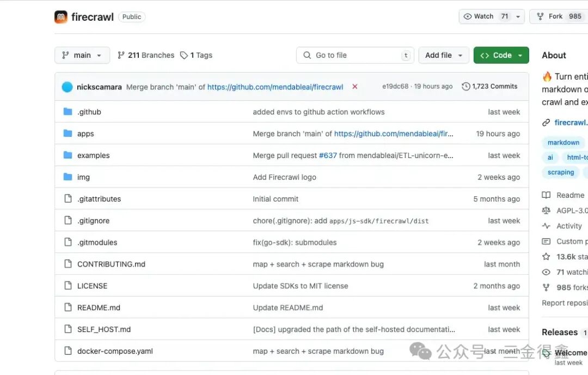Click the .github folder icon
The image size is (588, 375).
tap(68, 112)
